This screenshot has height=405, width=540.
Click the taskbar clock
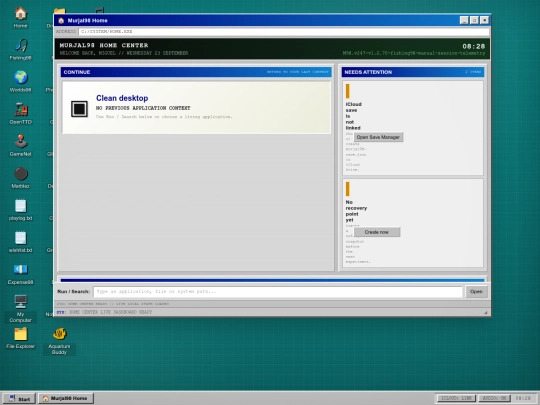point(523,398)
